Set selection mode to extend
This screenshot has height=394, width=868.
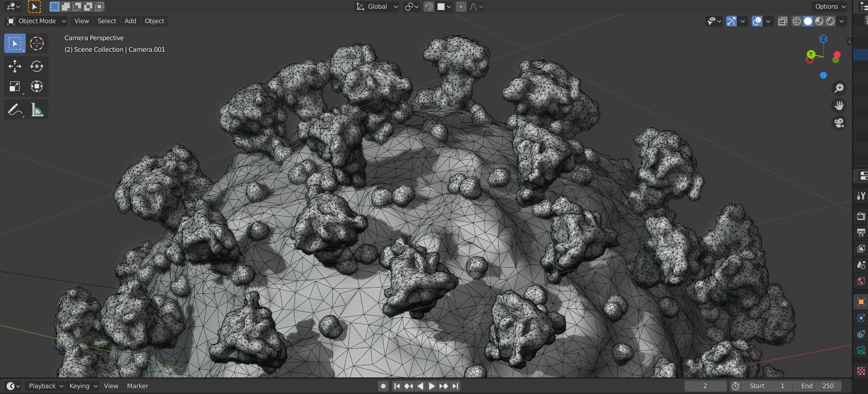click(x=66, y=7)
